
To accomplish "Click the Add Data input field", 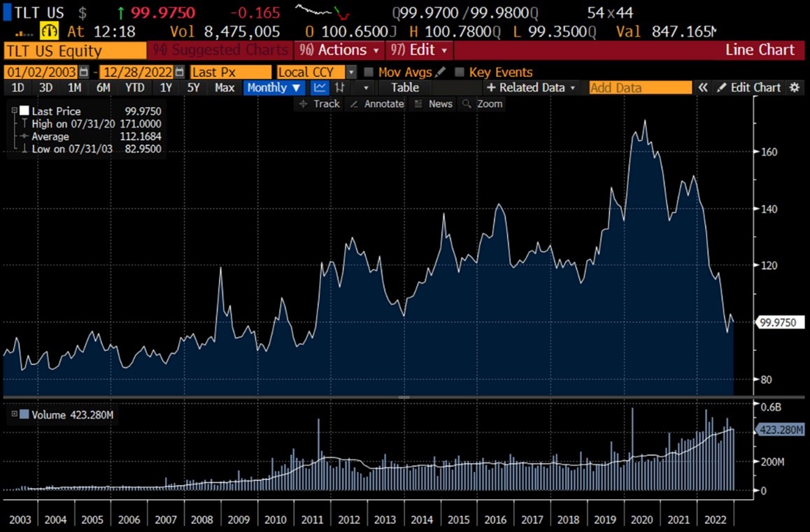I will pyautogui.click(x=640, y=87).
